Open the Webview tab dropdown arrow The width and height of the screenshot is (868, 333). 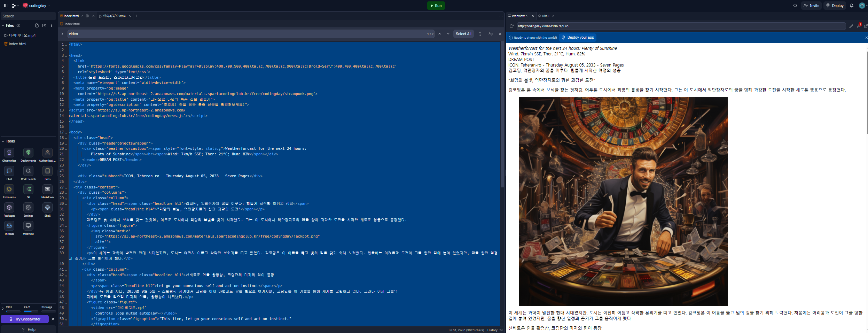click(527, 16)
